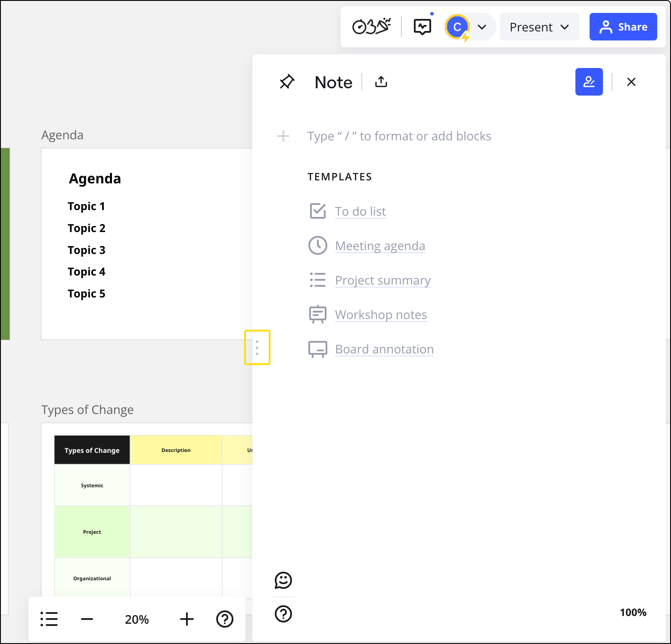This screenshot has width=671, height=644.
Task: Toggle the note edit mode button
Action: point(589,82)
